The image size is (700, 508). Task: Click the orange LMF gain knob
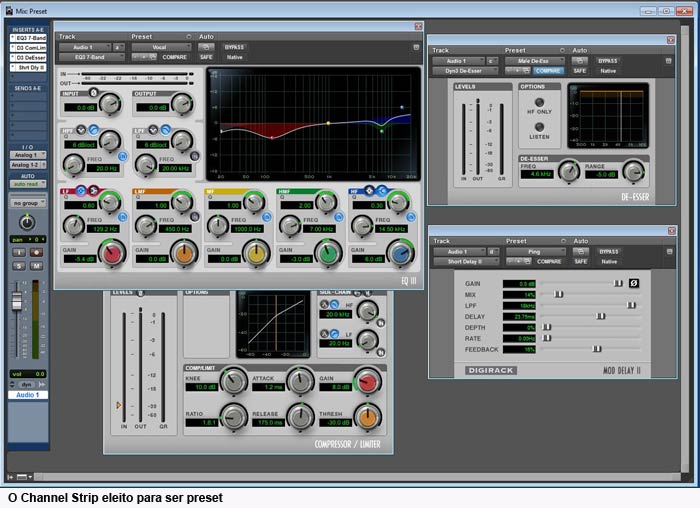[x=184, y=254]
